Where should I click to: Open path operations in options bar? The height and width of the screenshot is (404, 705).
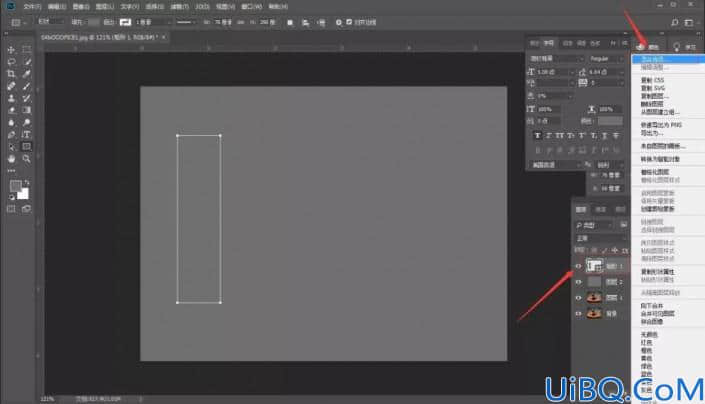(290, 22)
